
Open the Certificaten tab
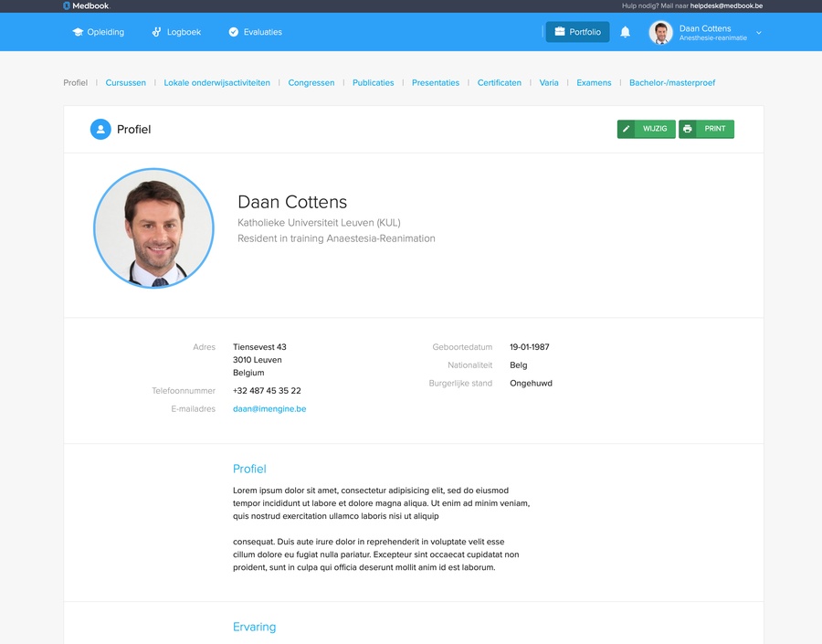pos(500,83)
